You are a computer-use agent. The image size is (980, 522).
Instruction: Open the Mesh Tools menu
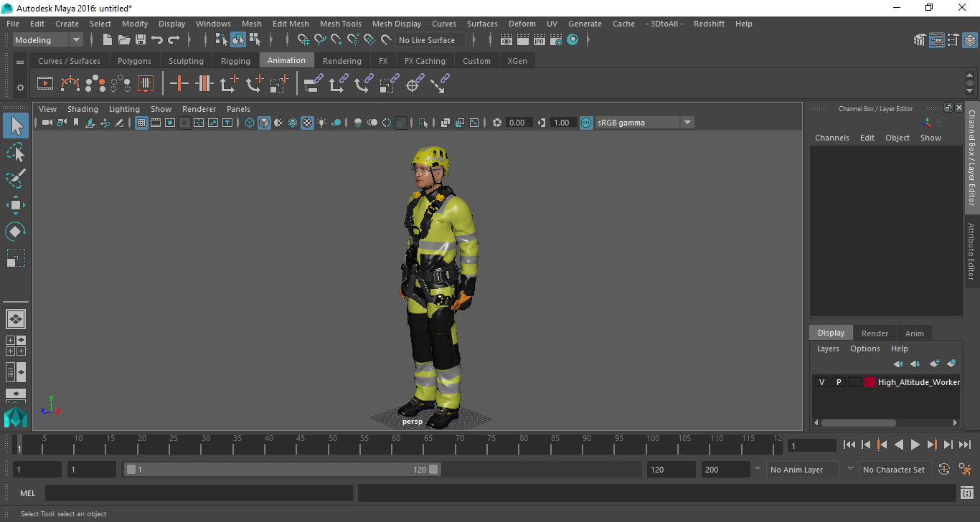(341, 24)
